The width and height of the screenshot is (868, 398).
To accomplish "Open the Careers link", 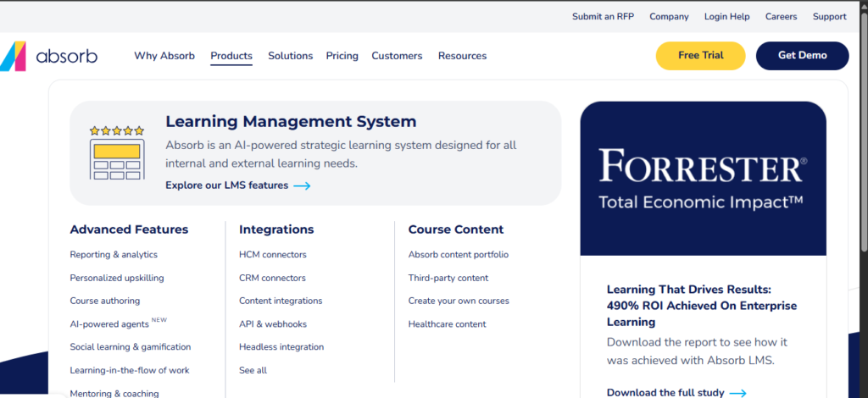I will 781,17.
